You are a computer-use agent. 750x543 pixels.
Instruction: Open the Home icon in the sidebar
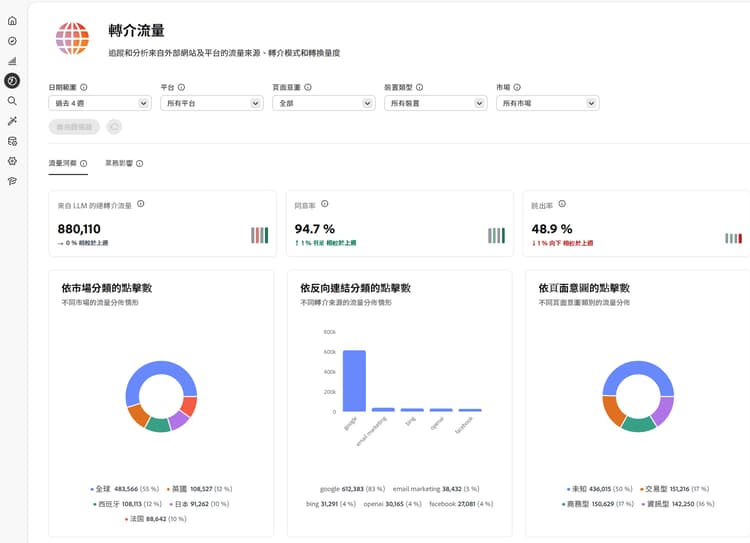point(12,21)
